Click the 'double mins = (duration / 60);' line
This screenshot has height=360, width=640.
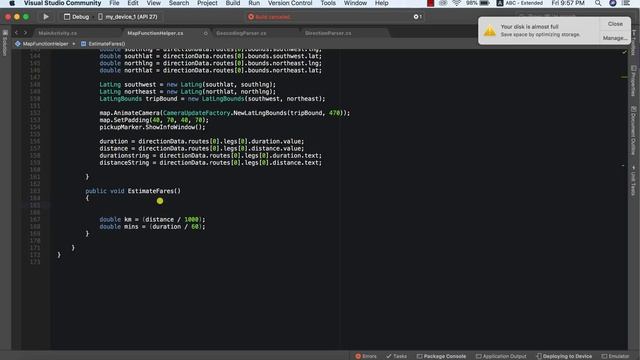point(152,227)
